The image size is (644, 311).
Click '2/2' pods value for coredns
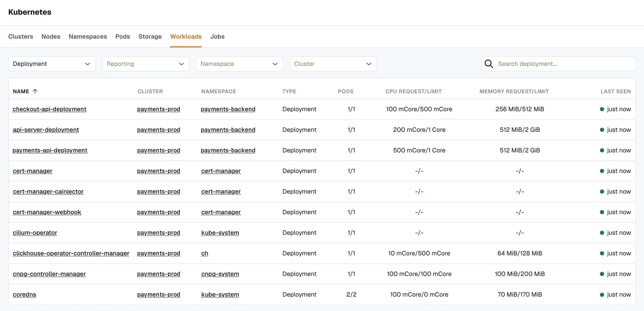(351, 295)
